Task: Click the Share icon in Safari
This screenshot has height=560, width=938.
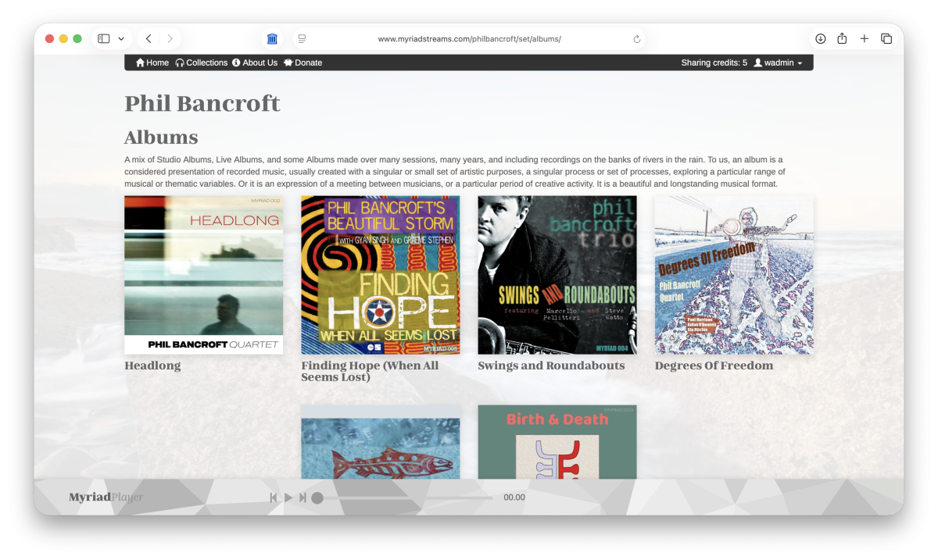Action: 842,38
